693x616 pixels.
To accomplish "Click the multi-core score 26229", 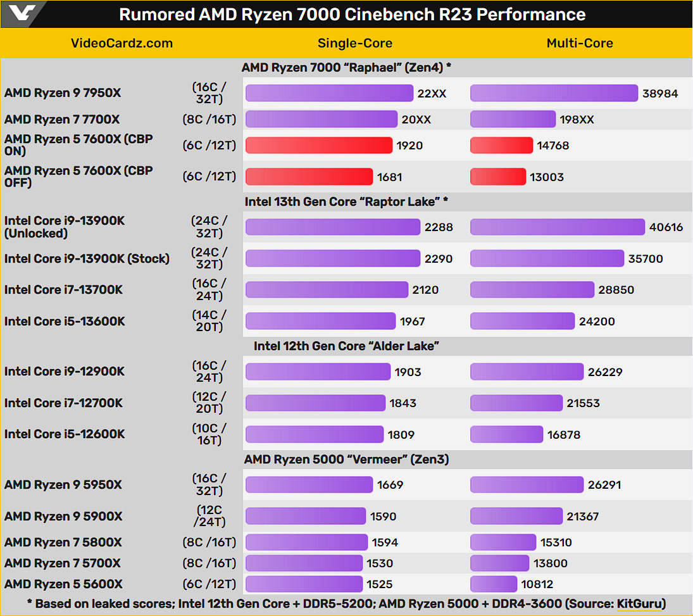I will pyautogui.click(x=605, y=372).
